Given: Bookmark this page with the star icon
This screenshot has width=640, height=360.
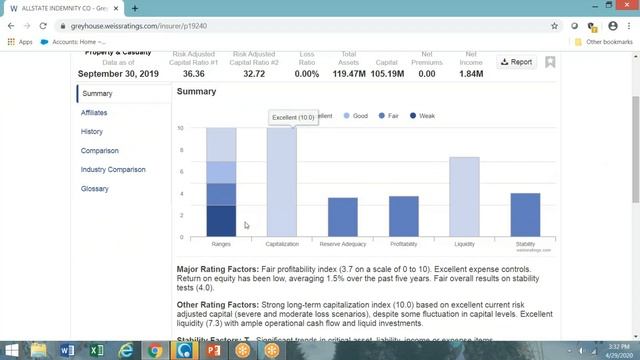Looking at the screenshot, I should point(554,26).
